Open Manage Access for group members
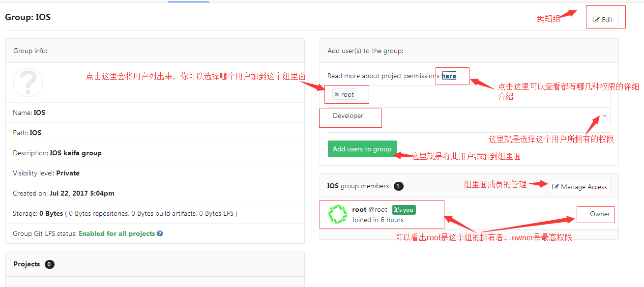The height and width of the screenshot is (287, 644). point(580,187)
